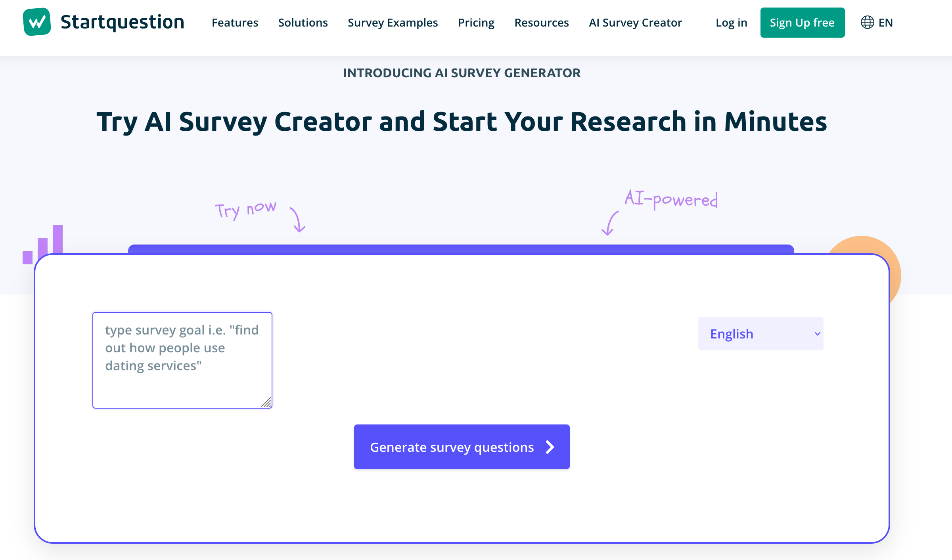This screenshot has width=952, height=560.
Task: Click the Startquestion brand name
Action: [x=122, y=22]
